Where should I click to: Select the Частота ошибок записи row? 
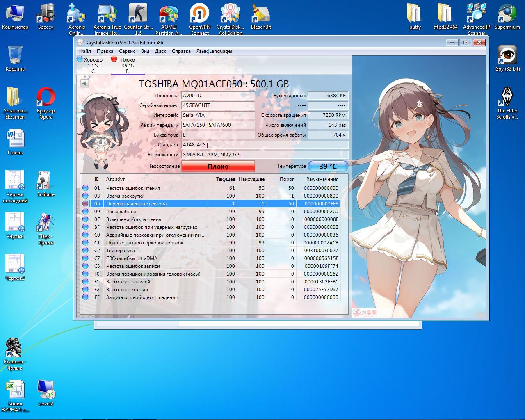[x=210, y=266]
